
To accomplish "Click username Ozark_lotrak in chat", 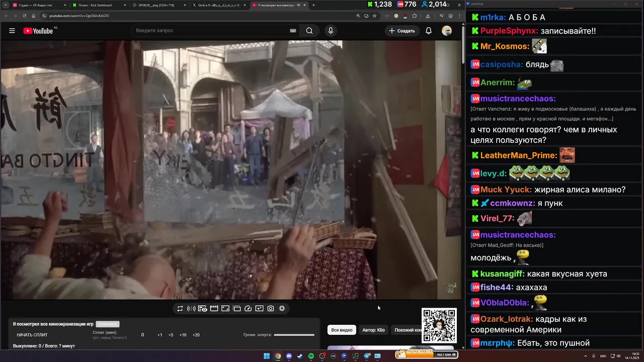I will [506, 319].
